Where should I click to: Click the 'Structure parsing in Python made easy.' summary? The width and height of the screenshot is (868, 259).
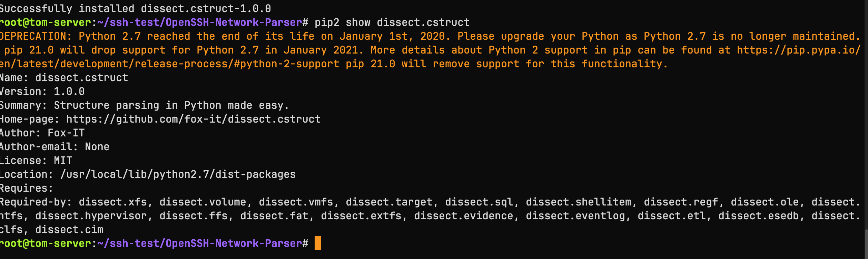click(x=171, y=105)
